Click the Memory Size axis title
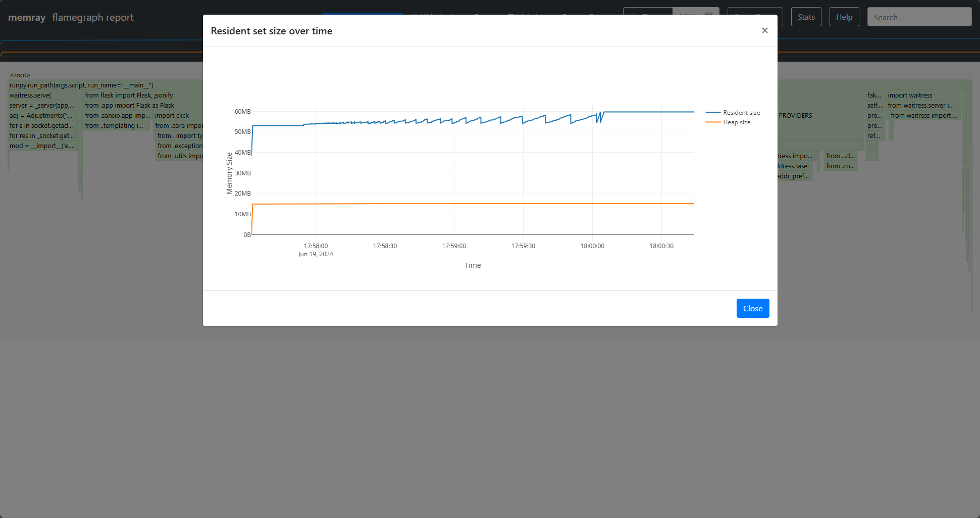Viewport: 980px width, 518px height. click(x=229, y=173)
